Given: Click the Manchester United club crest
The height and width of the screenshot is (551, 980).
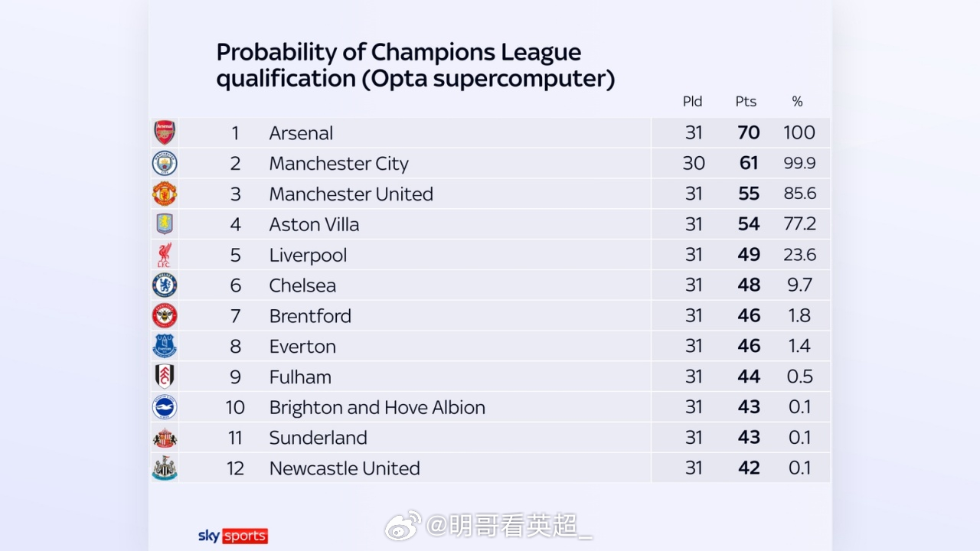Looking at the screenshot, I should click(x=165, y=194).
